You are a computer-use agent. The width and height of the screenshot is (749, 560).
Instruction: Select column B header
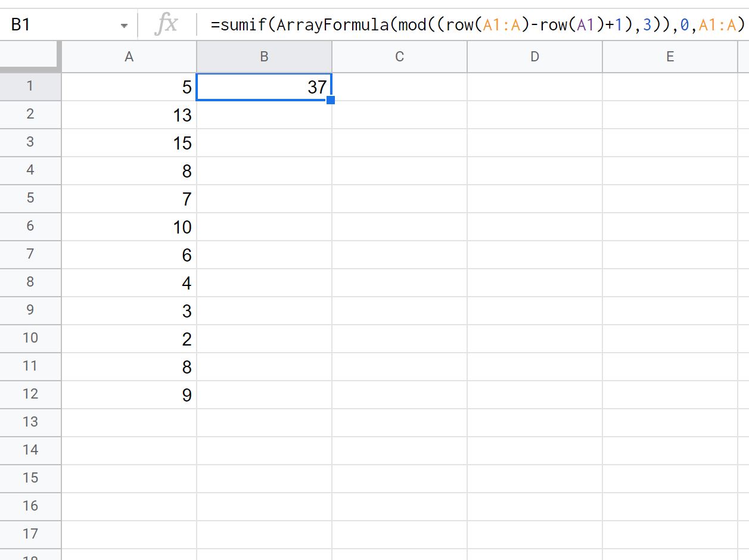click(264, 57)
